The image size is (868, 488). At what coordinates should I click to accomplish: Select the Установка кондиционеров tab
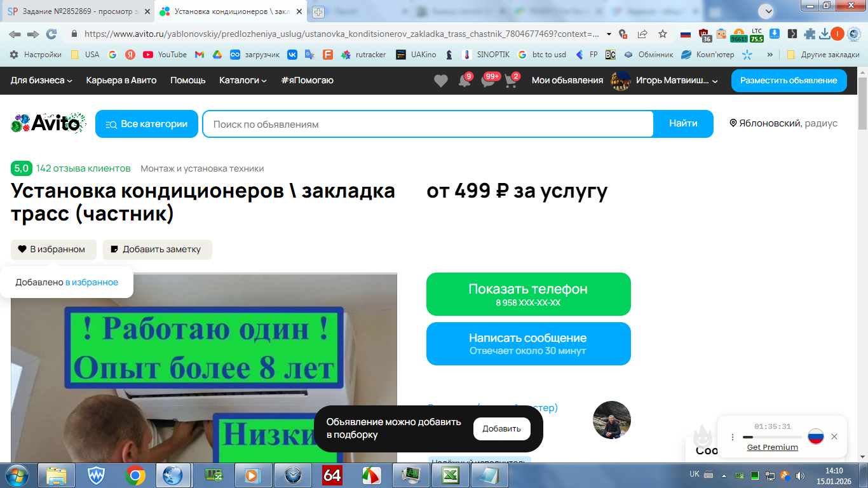(x=231, y=11)
